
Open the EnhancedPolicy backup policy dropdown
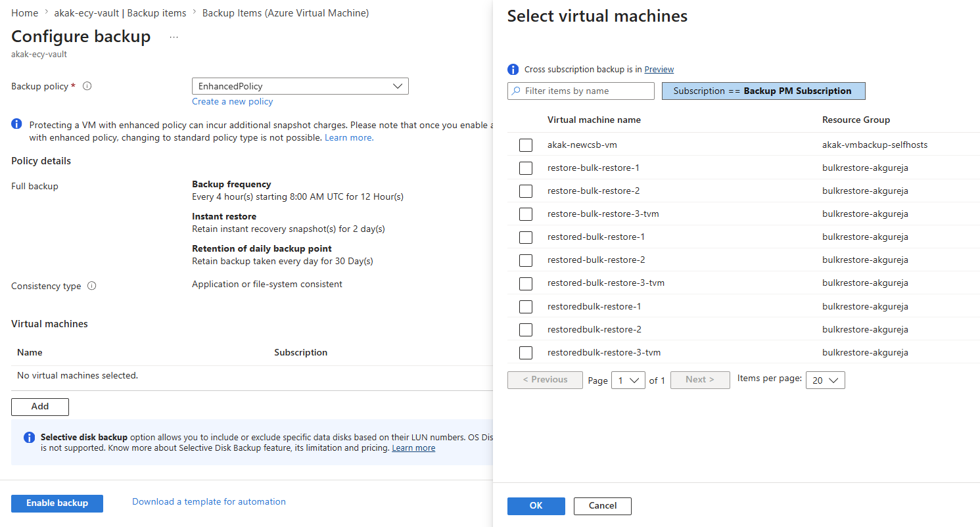[x=300, y=86]
